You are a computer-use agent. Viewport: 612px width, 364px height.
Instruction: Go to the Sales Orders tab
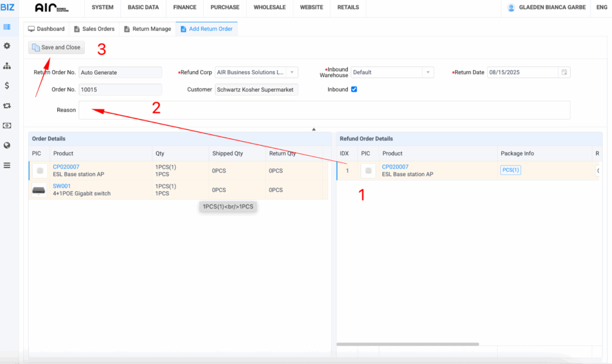[x=94, y=29]
